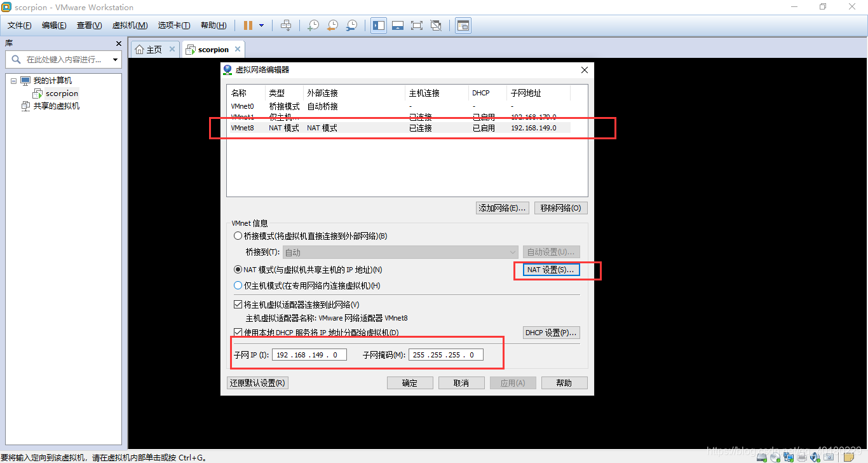Open the 桥接到 dropdown
Image resolution: width=868 pixels, height=463 pixels.
click(401, 252)
